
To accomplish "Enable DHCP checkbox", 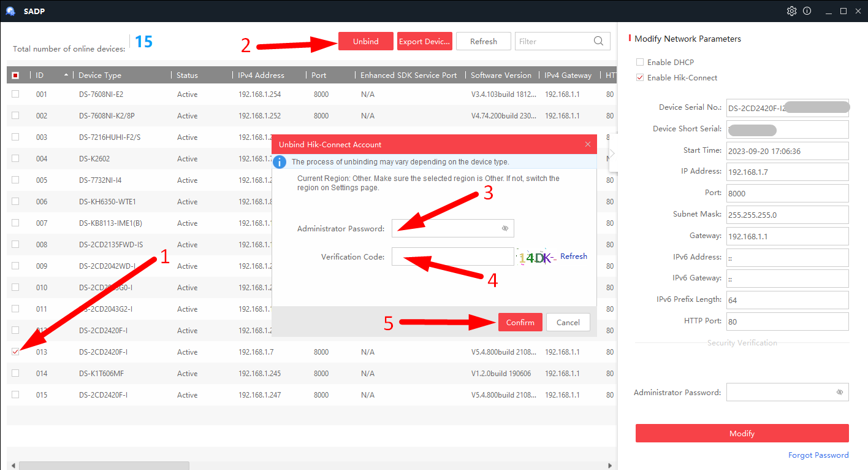I will 640,62.
